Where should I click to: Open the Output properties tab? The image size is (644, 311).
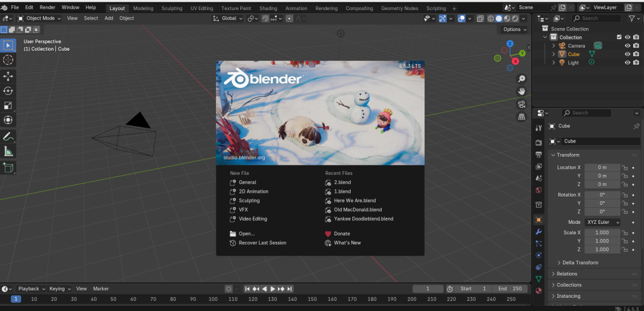539,154
